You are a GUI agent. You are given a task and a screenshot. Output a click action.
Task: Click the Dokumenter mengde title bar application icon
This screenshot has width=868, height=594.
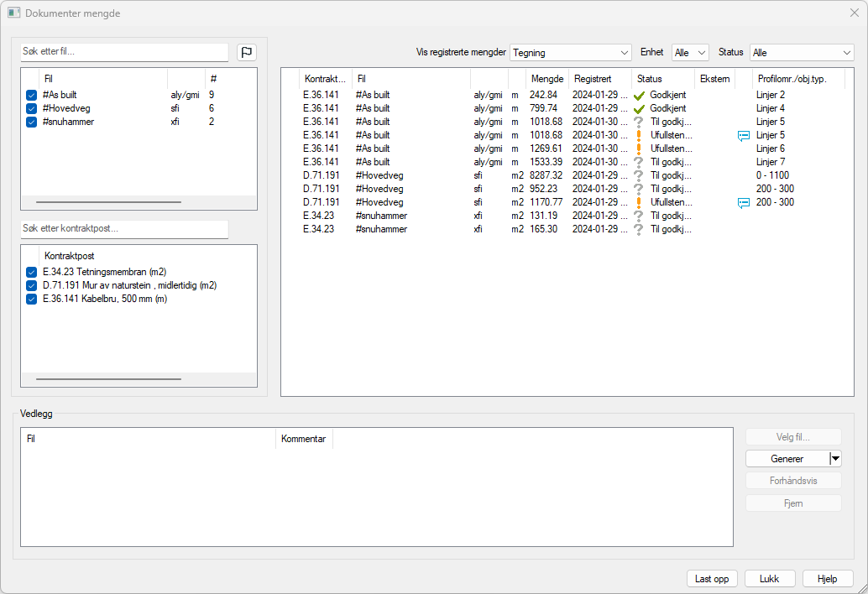[x=15, y=13]
